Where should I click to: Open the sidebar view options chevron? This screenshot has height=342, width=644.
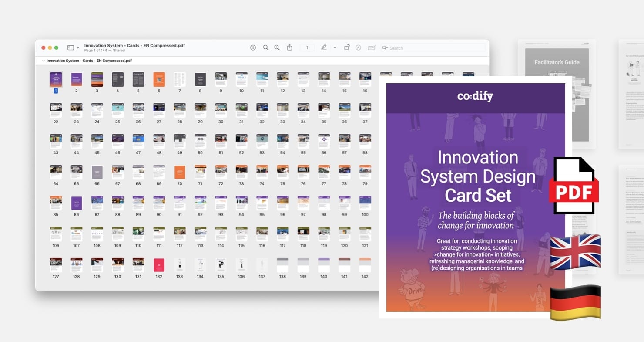(78, 48)
